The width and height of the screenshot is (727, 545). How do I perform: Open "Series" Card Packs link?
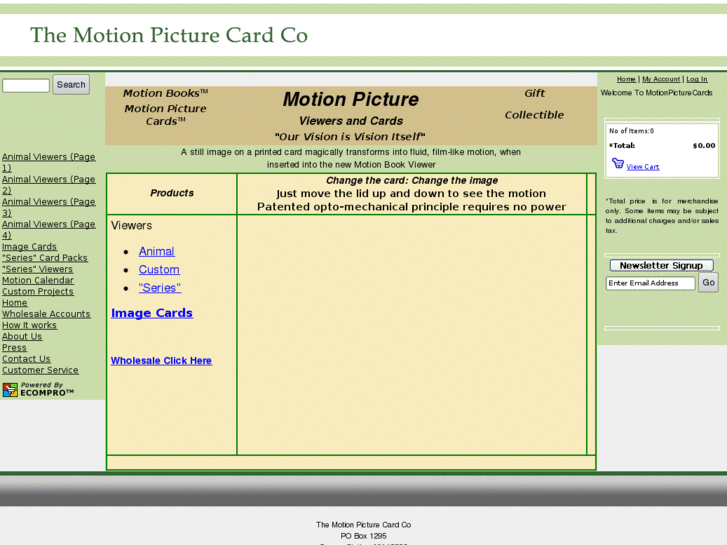45,258
